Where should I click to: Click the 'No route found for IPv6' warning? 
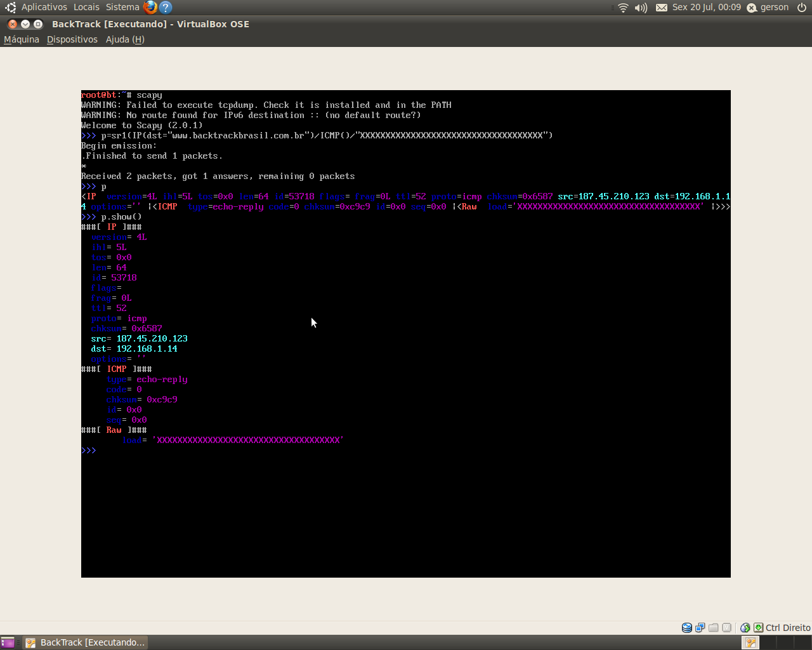tap(251, 116)
